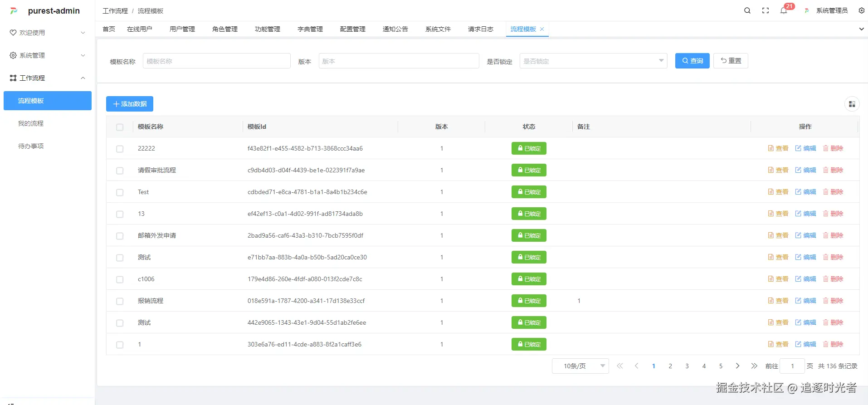Switch to the 用户管理 tab

[182, 29]
